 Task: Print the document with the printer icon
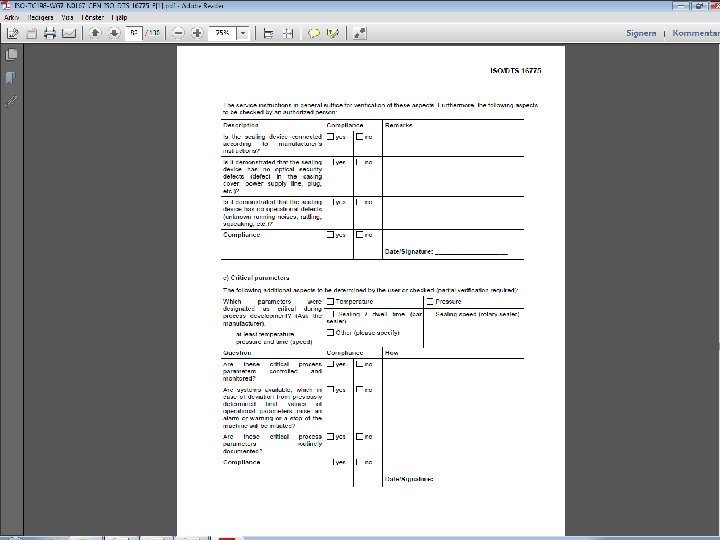pyautogui.click(x=50, y=33)
